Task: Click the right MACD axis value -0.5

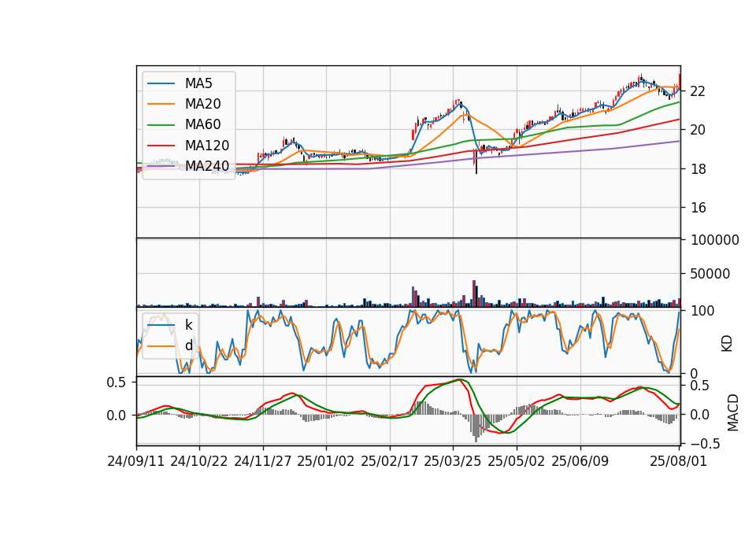Action: [x=705, y=444]
